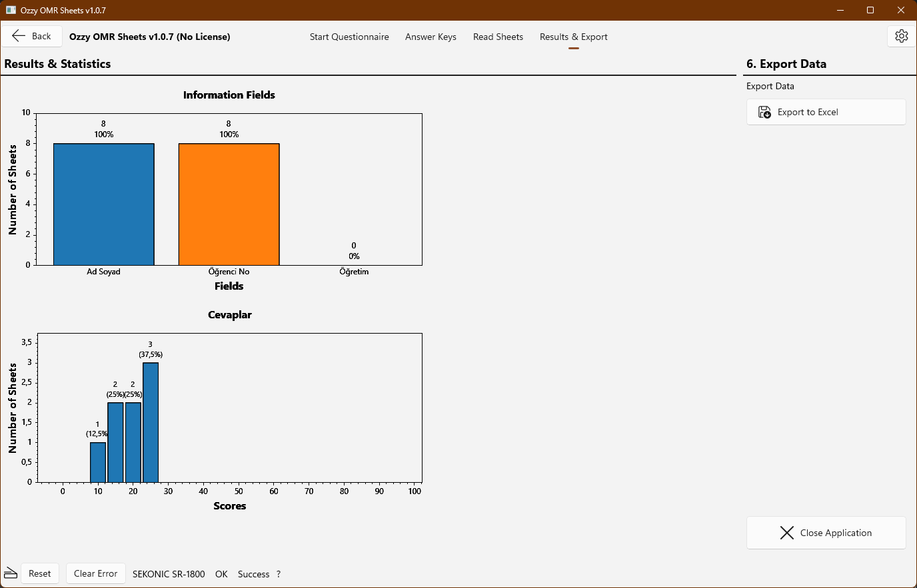Open settings via the gear icon

pos(901,36)
